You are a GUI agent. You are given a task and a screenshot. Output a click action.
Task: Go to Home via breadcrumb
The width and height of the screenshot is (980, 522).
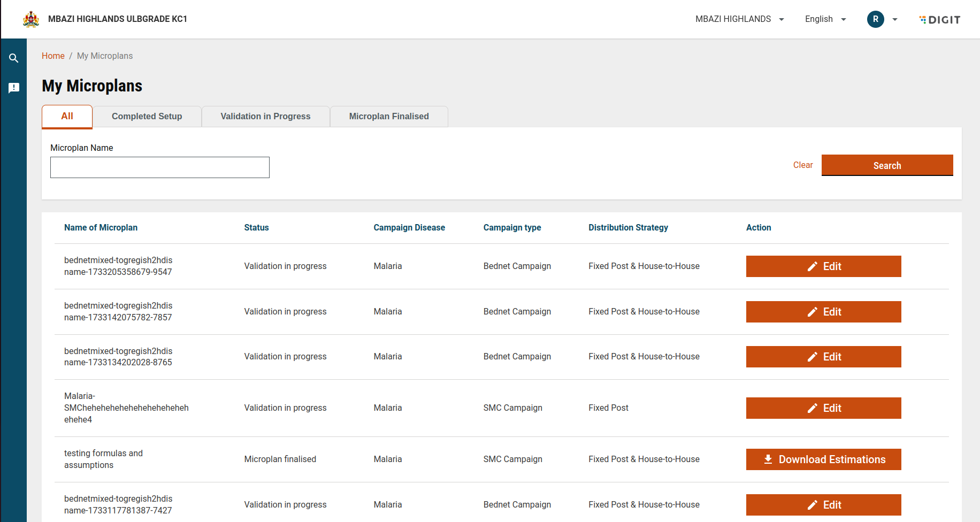[x=53, y=56]
